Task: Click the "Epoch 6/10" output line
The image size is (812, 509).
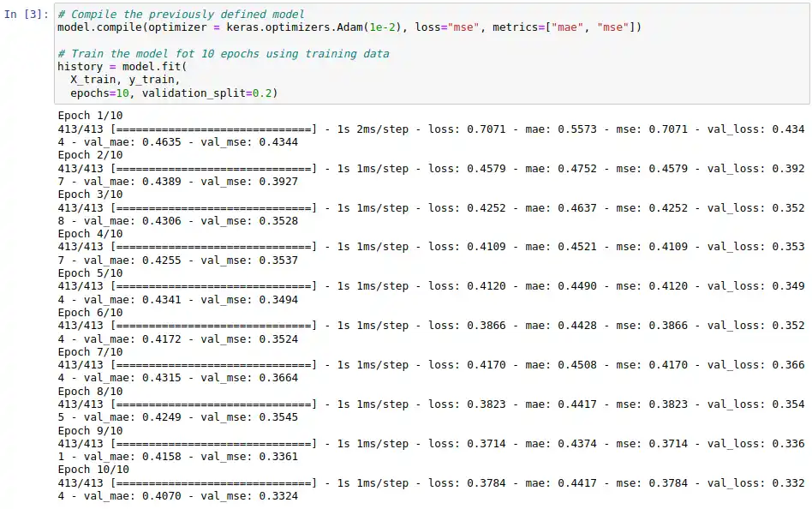Action: pyautogui.click(x=90, y=312)
